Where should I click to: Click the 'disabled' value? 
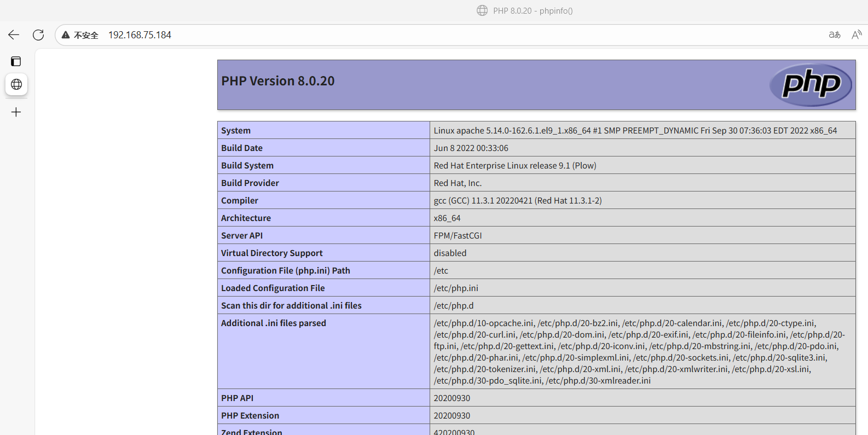(450, 253)
